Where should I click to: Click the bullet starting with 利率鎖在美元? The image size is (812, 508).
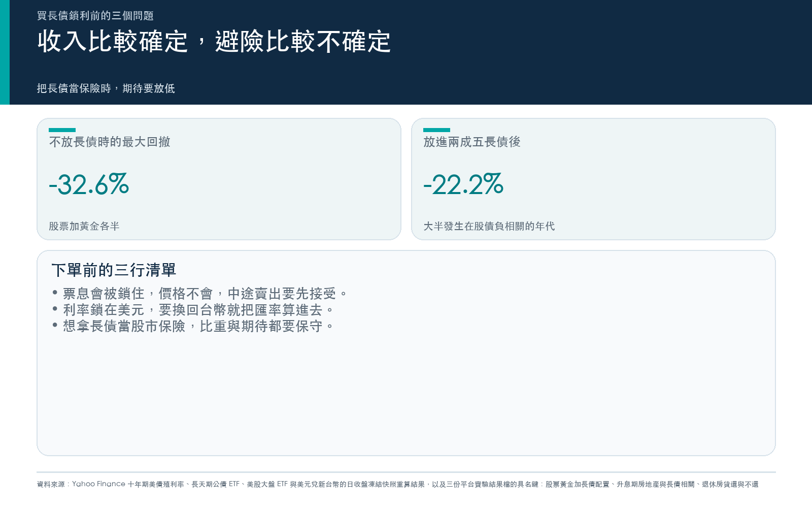(x=193, y=310)
